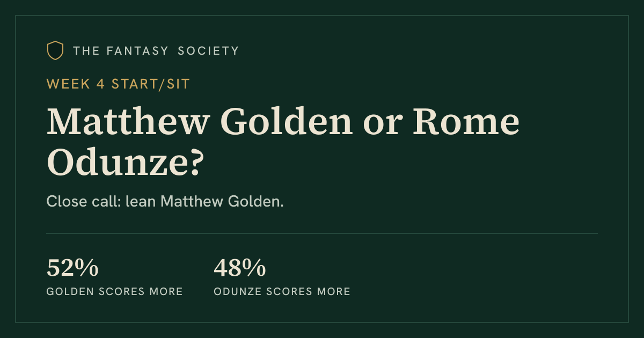Select Rome in the headline
Screen dimensions: 644x338
tap(465, 122)
